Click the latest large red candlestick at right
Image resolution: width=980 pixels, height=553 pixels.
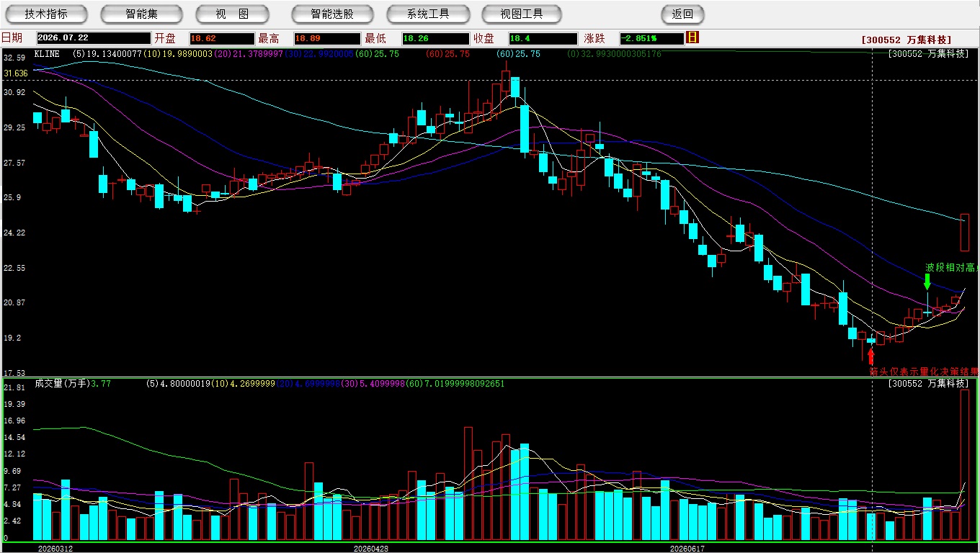[x=965, y=233]
